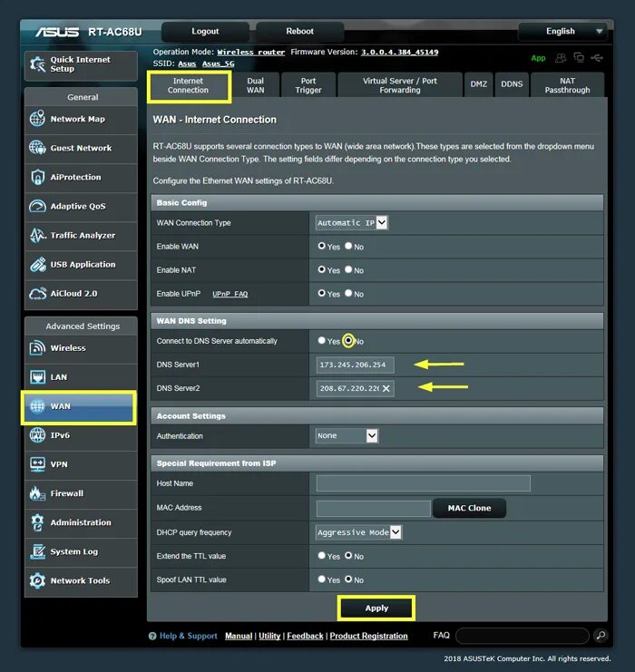Click the Adaptive QoS gauge icon
Image resolution: width=635 pixels, height=672 pixels.
pyautogui.click(x=37, y=206)
